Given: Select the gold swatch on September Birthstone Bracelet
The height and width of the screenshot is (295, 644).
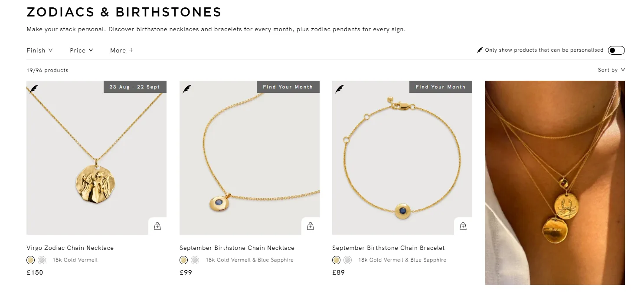Looking at the screenshot, I should pos(336,260).
